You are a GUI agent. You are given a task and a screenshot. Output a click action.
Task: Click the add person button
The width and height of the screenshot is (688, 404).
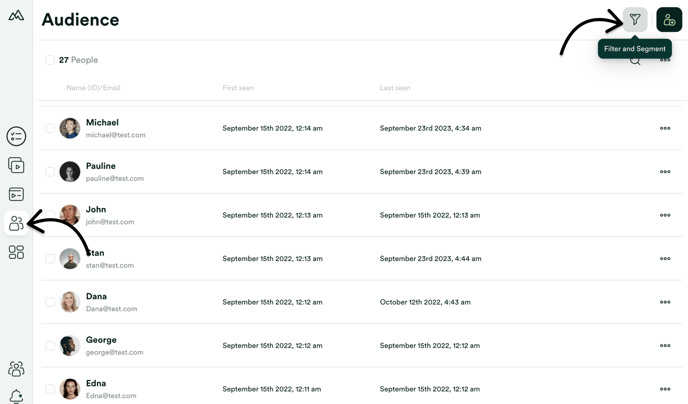pos(669,20)
